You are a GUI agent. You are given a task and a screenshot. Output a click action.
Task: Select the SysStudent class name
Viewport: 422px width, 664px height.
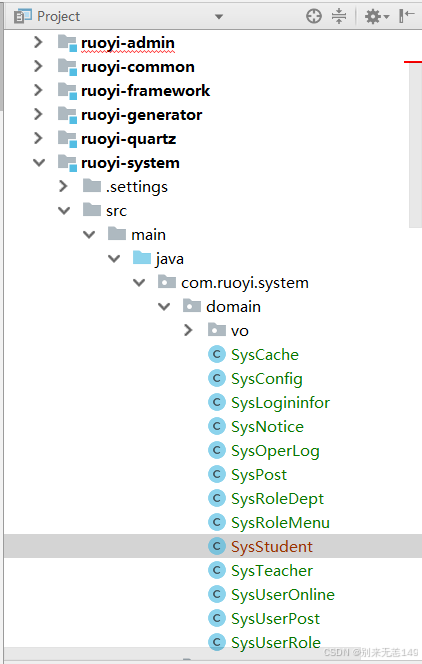click(272, 547)
